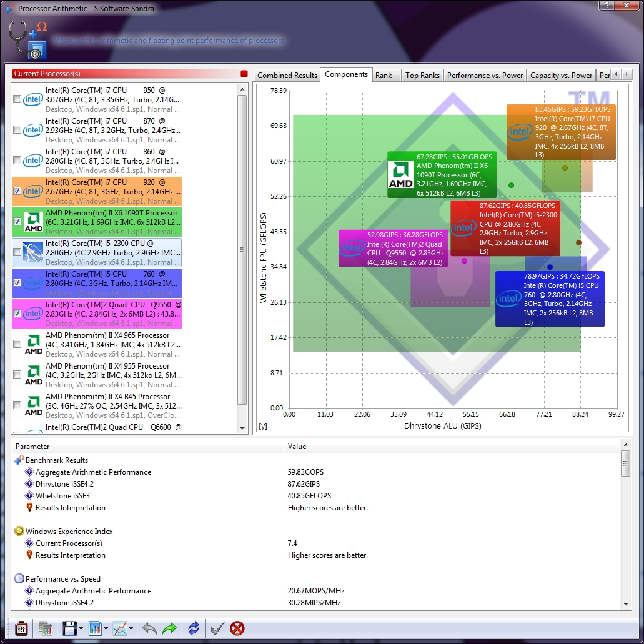Click the green data point dot in chart
Viewport: 644px width, 644px height.
[x=512, y=186]
